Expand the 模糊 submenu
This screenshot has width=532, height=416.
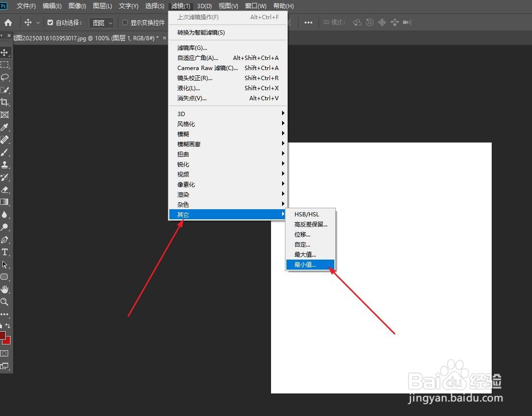[x=228, y=134]
